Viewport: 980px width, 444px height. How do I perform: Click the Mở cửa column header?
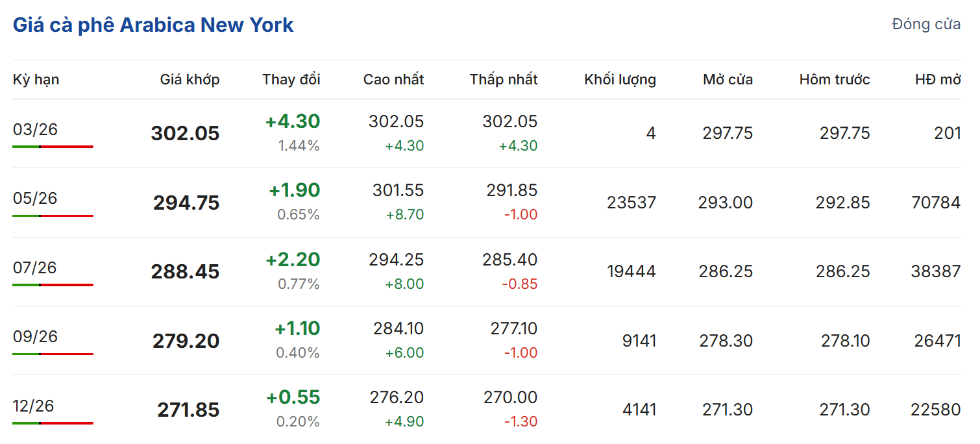tap(728, 80)
